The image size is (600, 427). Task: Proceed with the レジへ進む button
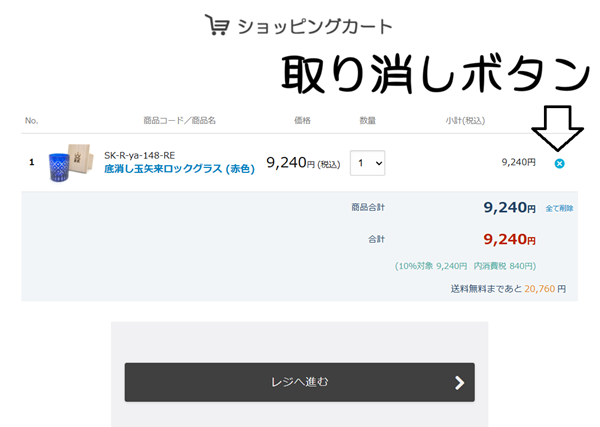(x=300, y=382)
